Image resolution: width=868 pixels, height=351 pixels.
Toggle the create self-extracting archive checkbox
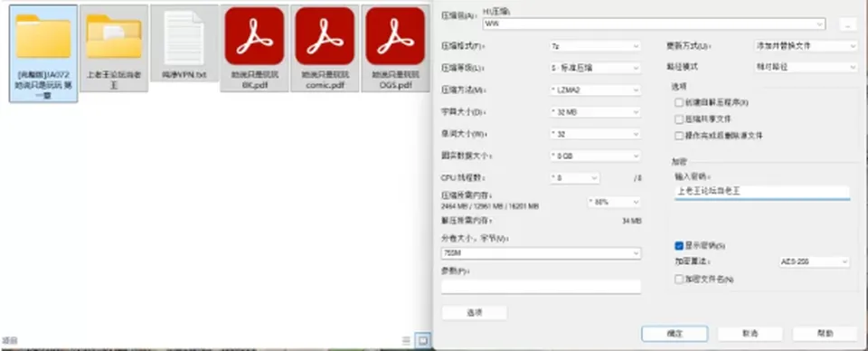coord(679,102)
